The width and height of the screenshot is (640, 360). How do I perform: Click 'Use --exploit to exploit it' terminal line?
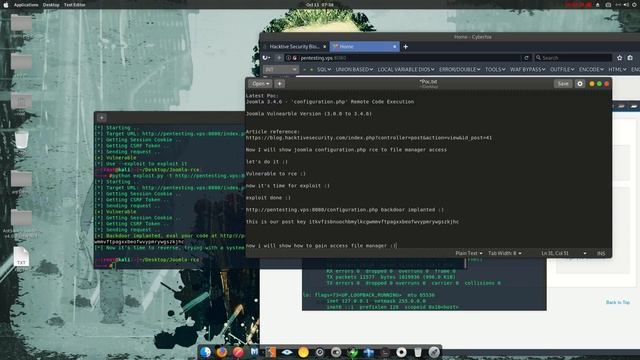(141, 164)
